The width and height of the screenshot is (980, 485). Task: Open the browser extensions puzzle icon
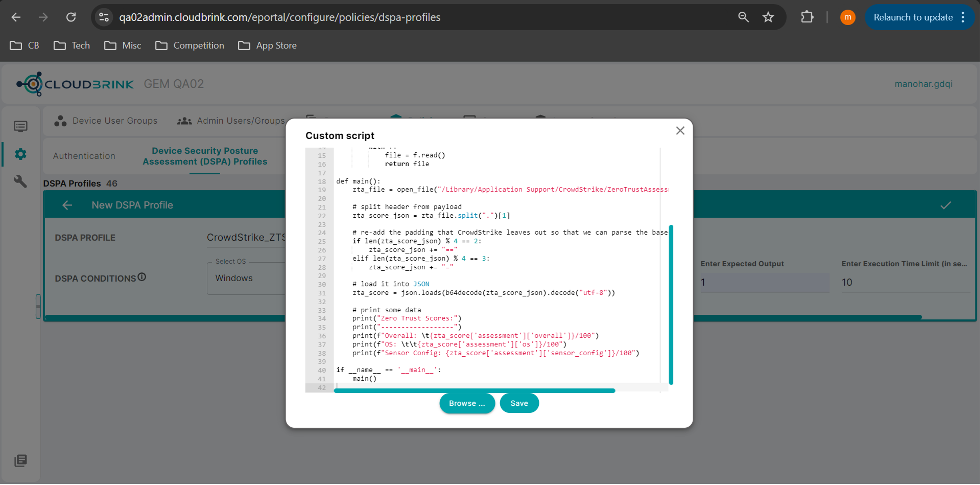807,17
